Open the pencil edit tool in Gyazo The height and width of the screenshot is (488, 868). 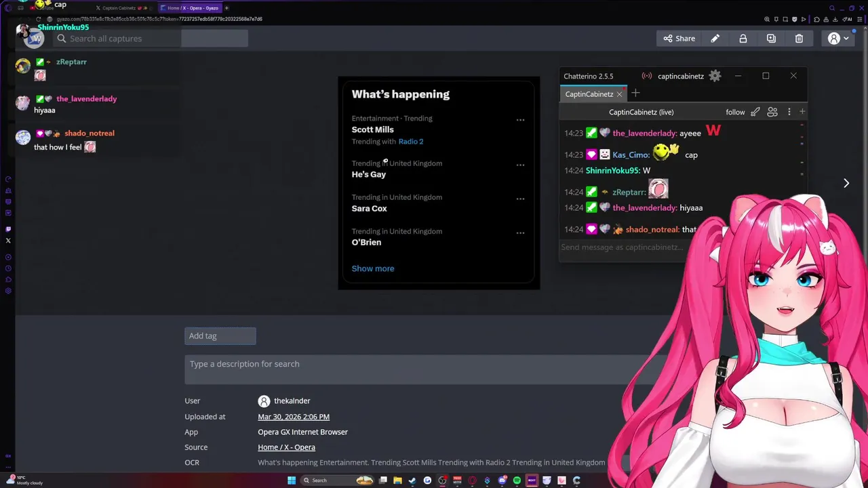715,39
